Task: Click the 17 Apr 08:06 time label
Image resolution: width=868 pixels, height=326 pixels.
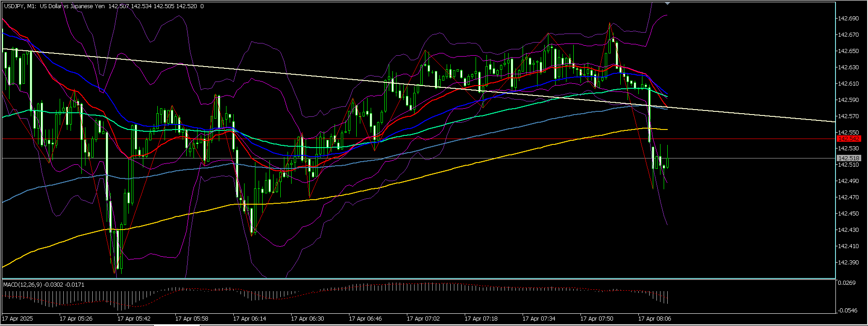Action: (x=655, y=319)
